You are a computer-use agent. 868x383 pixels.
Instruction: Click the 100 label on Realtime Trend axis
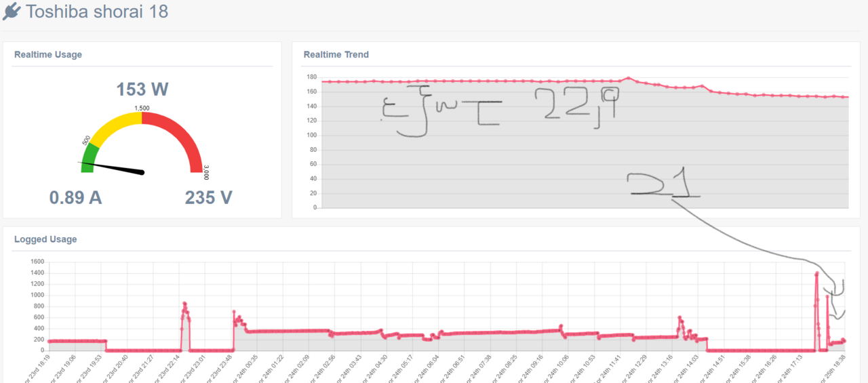click(312, 135)
